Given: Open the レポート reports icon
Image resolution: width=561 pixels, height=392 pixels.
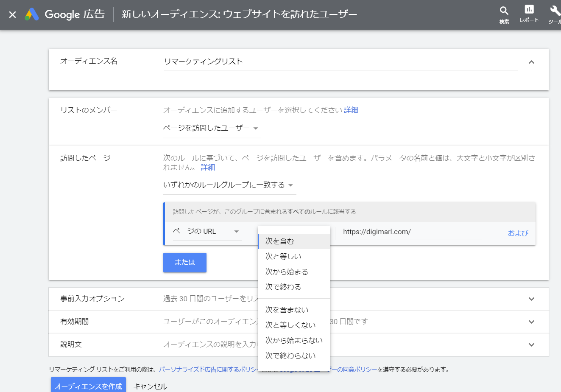Looking at the screenshot, I should click(529, 14).
